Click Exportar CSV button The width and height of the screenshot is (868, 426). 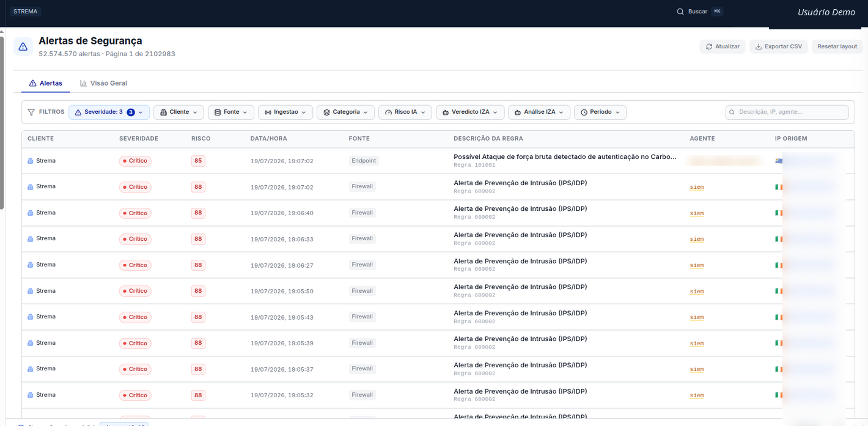coord(779,46)
